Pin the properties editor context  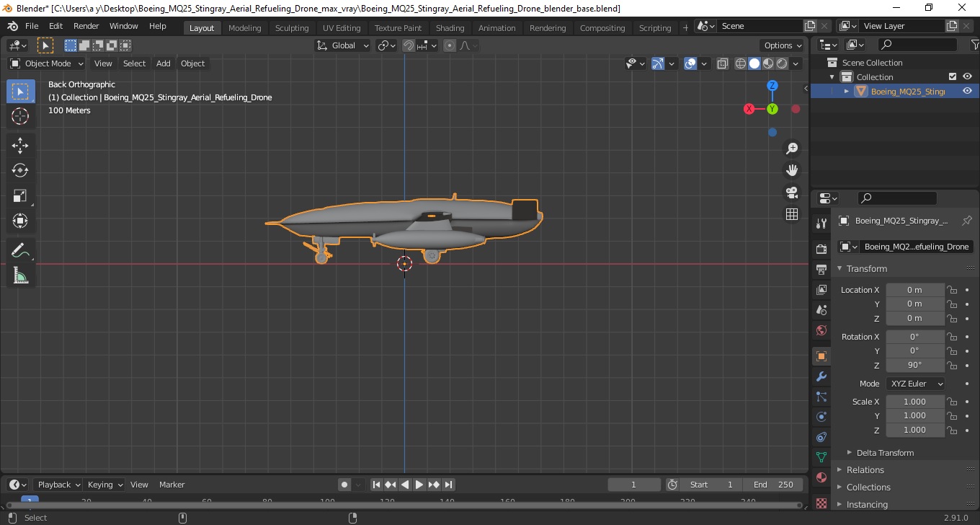coord(967,221)
